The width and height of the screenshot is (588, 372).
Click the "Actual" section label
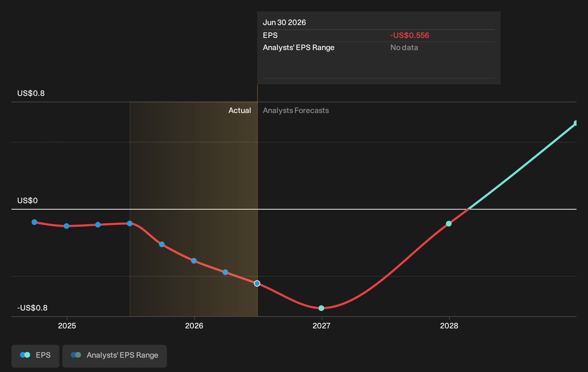tap(240, 111)
